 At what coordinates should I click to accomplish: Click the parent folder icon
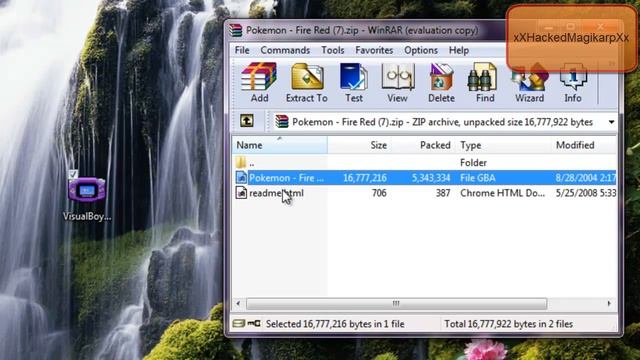click(x=241, y=162)
